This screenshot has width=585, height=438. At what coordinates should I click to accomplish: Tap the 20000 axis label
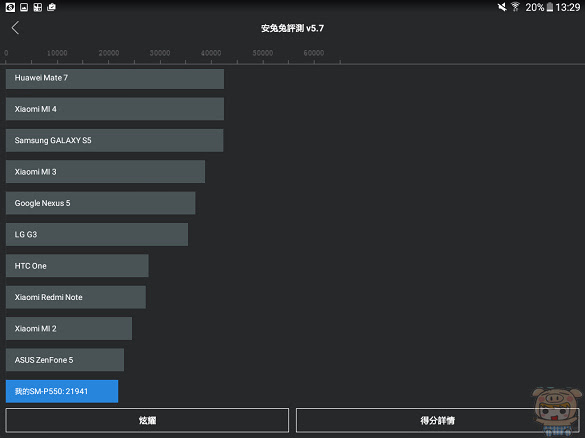pyautogui.click(x=109, y=53)
